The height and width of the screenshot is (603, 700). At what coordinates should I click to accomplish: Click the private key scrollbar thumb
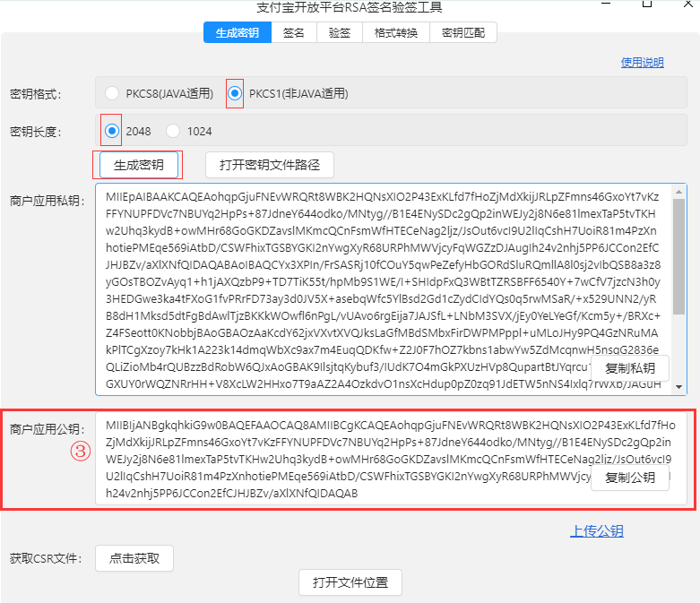(679, 256)
